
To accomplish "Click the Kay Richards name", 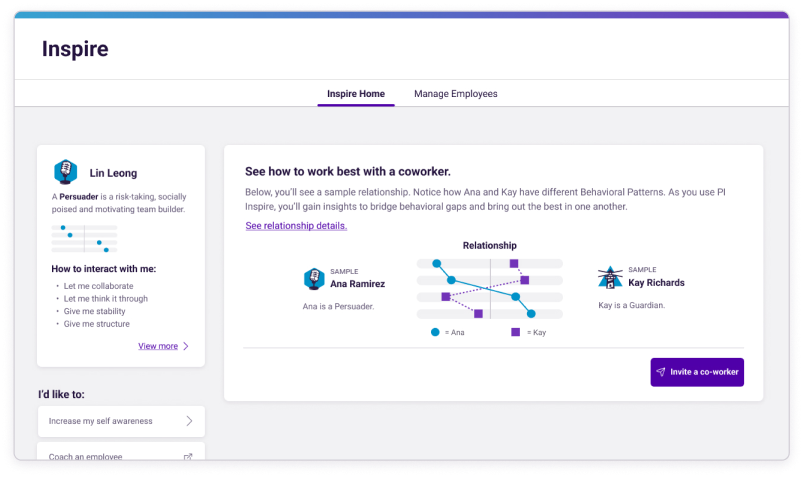I will (657, 283).
